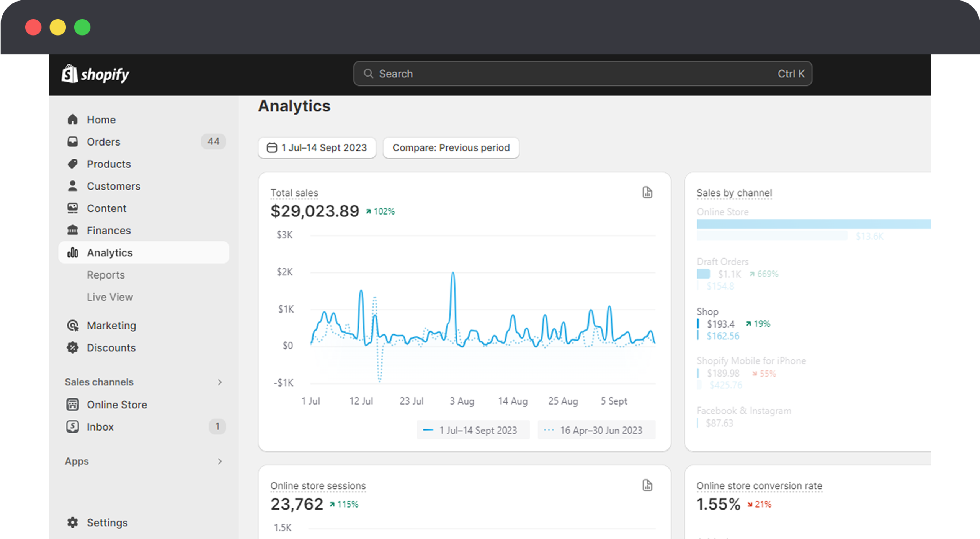
Task: Expand the Sales channels section chevron
Action: click(x=220, y=382)
